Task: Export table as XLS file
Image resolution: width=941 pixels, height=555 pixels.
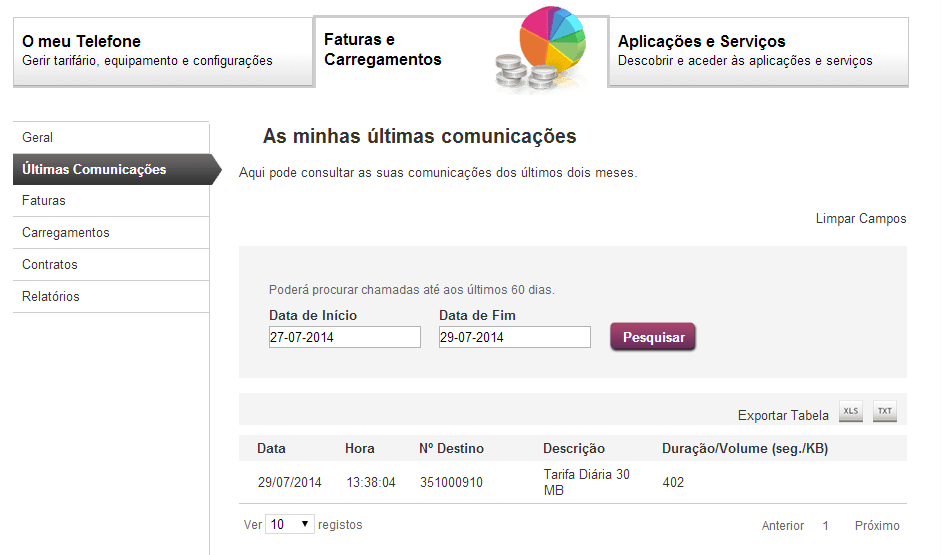Action: [x=851, y=412]
